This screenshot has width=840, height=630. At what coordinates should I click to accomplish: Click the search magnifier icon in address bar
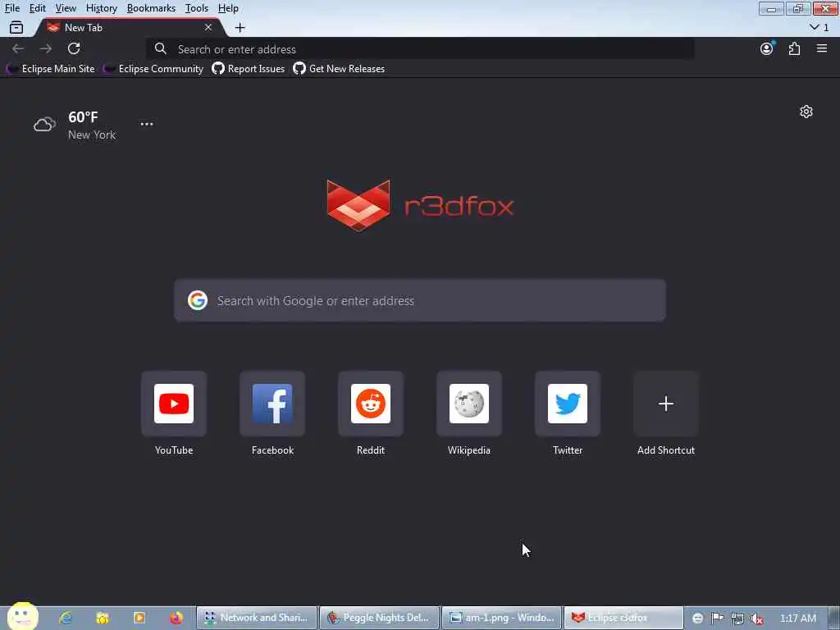pos(160,48)
